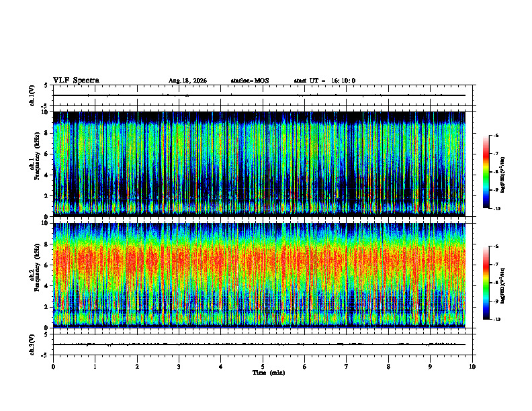The width and height of the screenshot is (532, 411).
Task: Click the time axis tick label "3"
Action: click(x=179, y=367)
